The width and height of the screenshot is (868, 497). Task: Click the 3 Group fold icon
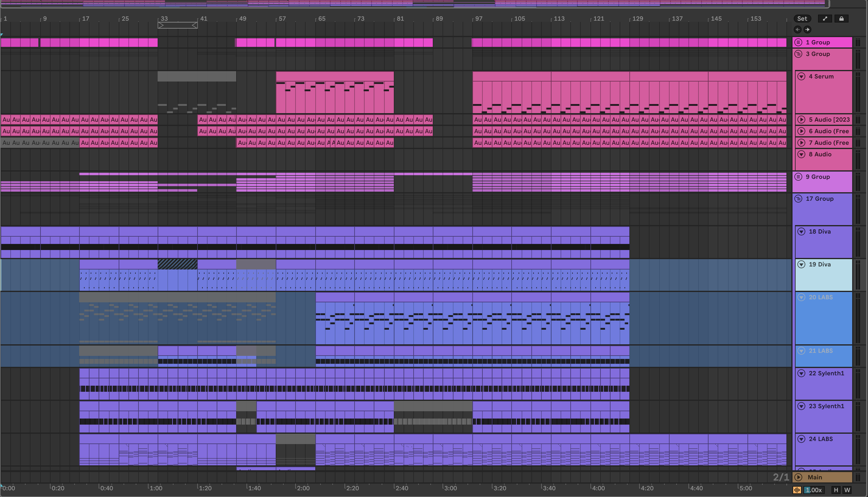[x=798, y=54]
